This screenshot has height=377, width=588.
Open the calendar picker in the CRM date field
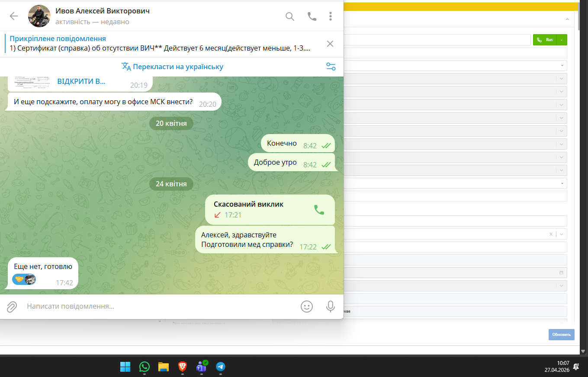[x=561, y=273]
